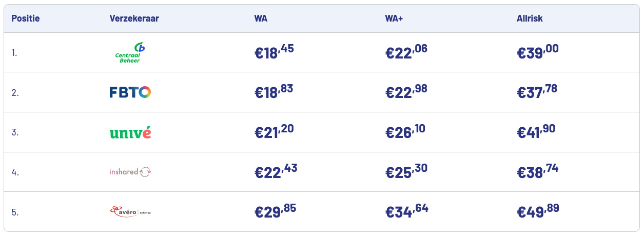Click position number 4 in the ranking

click(15, 172)
